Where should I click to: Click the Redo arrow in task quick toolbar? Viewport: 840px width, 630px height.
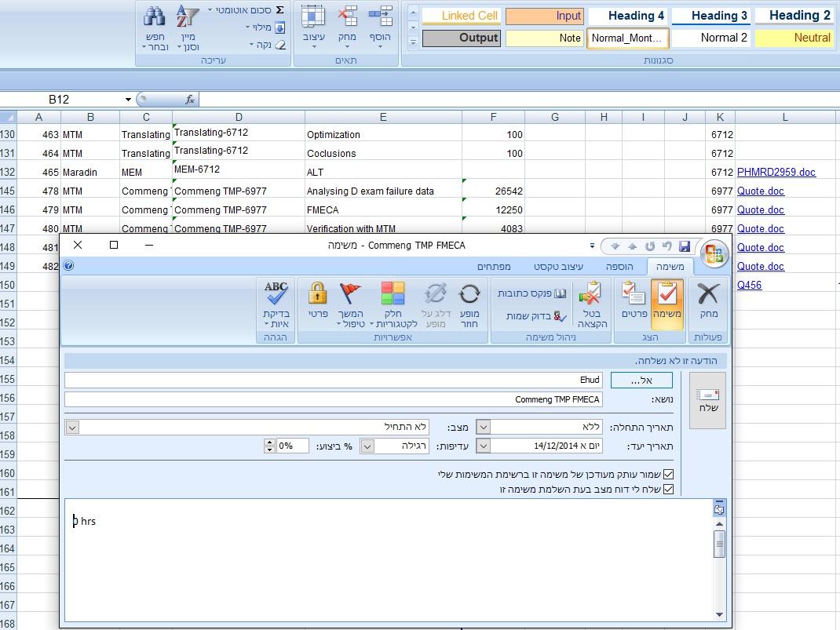[x=650, y=246]
